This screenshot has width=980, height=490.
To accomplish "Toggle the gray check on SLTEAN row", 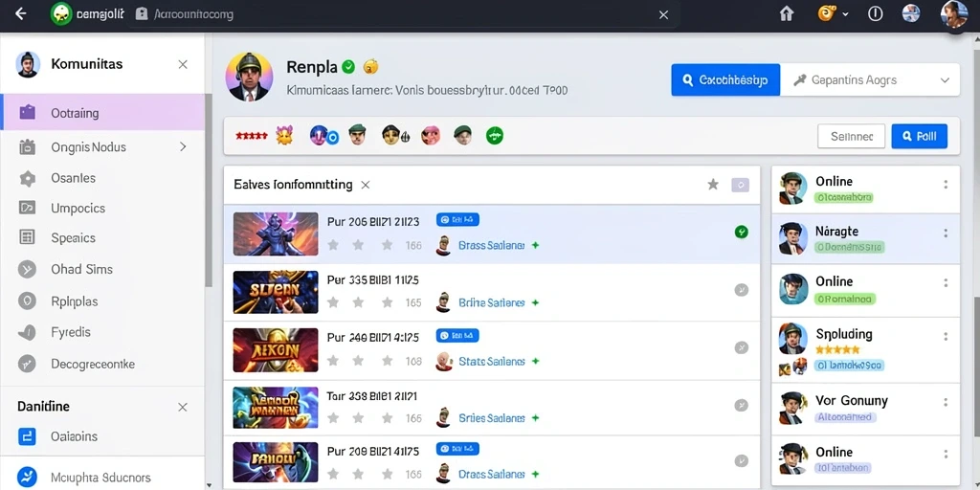I will 742,290.
